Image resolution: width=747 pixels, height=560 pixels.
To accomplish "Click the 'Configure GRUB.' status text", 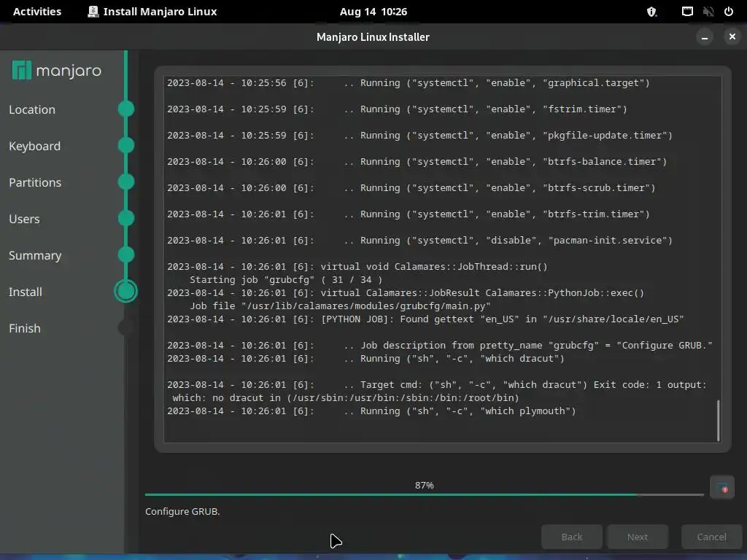I will point(182,511).
